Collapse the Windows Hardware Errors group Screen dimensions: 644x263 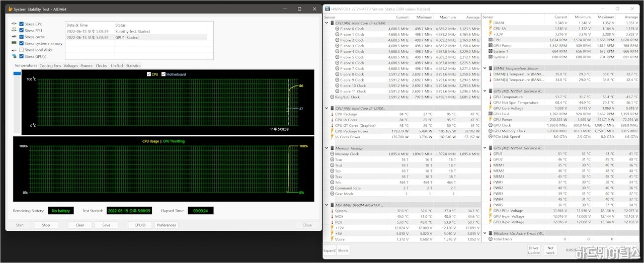click(x=485, y=233)
